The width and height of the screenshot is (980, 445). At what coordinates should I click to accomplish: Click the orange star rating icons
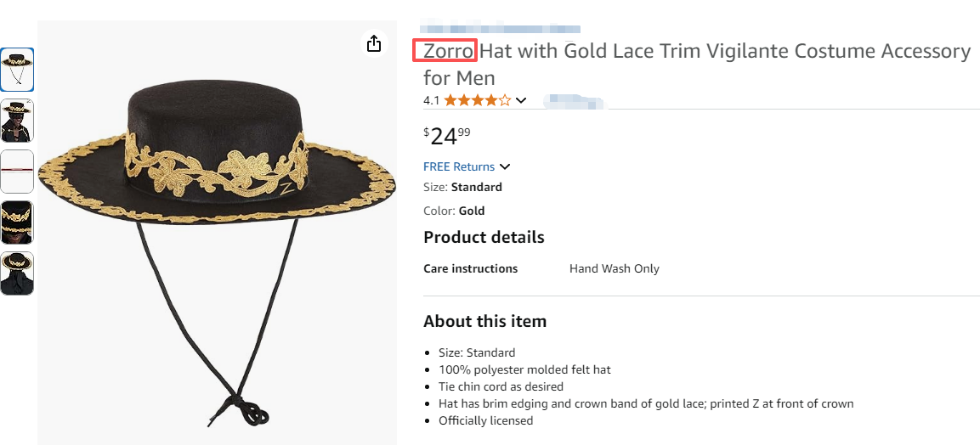477,100
